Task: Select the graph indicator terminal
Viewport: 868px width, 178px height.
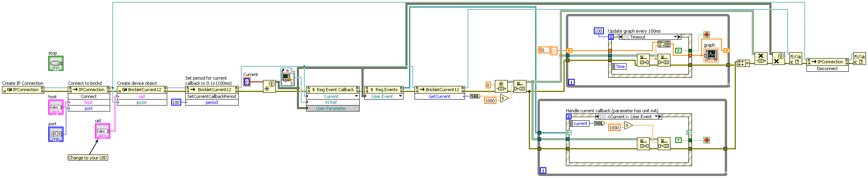Action: coord(711,55)
